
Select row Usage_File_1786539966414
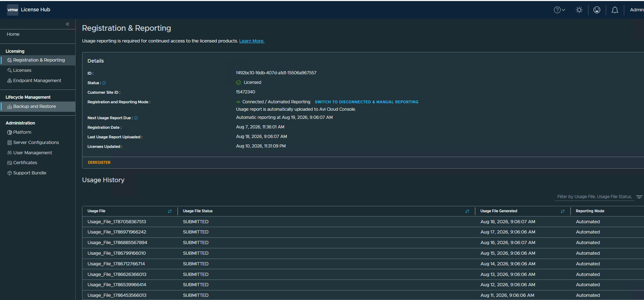click(363, 285)
